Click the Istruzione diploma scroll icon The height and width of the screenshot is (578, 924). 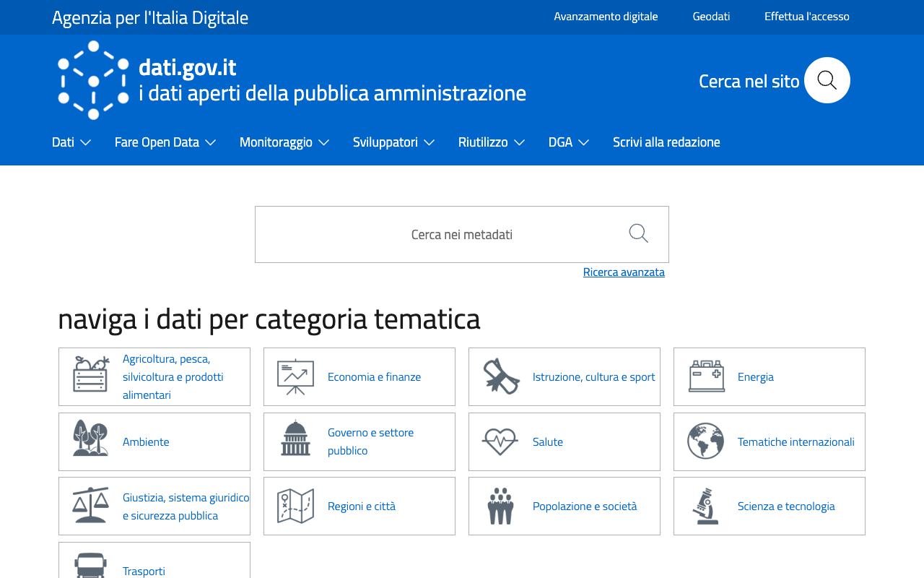tap(501, 376)
